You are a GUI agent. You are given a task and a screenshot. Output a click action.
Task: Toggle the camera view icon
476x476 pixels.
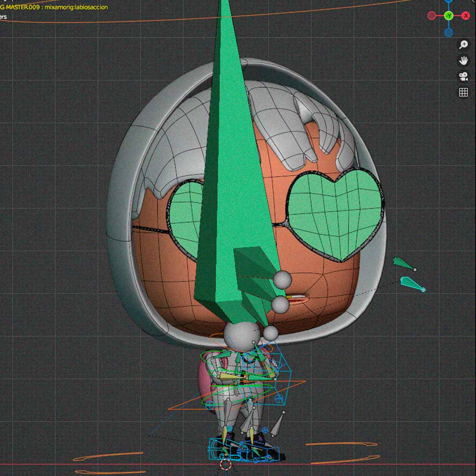(463, 77)
